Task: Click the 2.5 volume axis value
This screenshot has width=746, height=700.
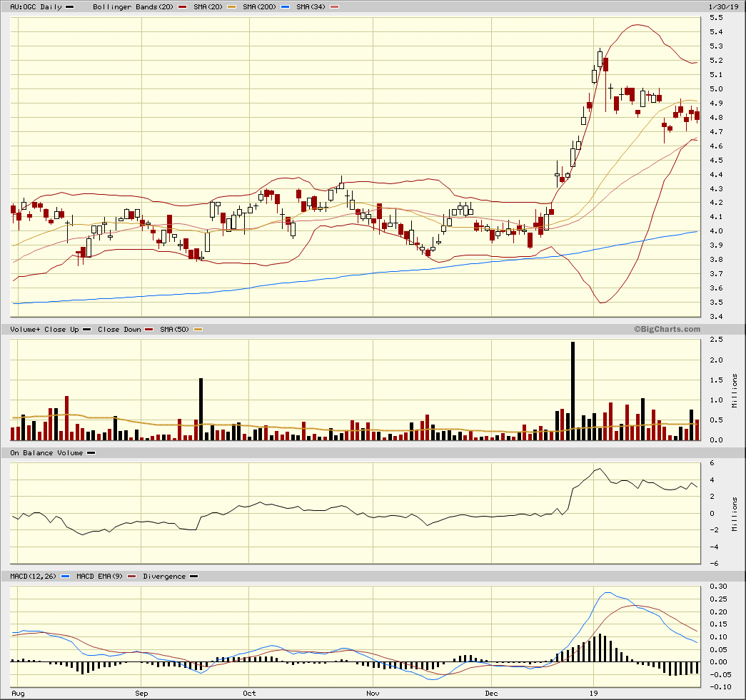Action: [716, 340]
